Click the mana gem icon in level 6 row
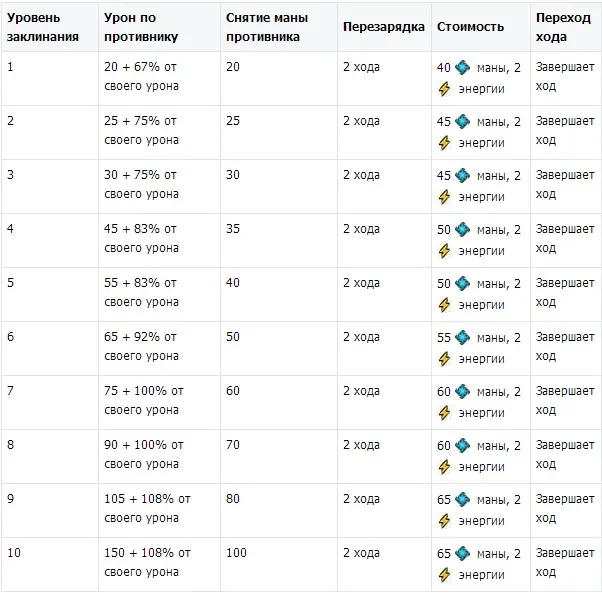 462,337
